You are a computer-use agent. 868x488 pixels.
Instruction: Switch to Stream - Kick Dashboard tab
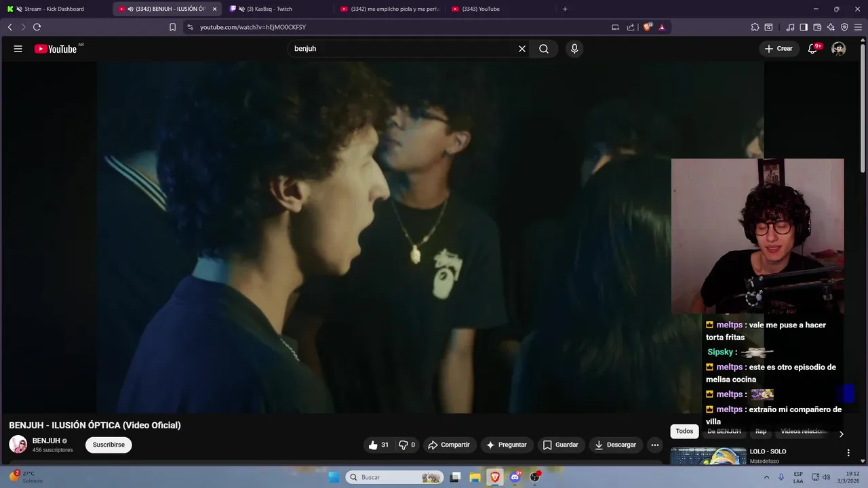pyautogui.click(x=56, y=9)
